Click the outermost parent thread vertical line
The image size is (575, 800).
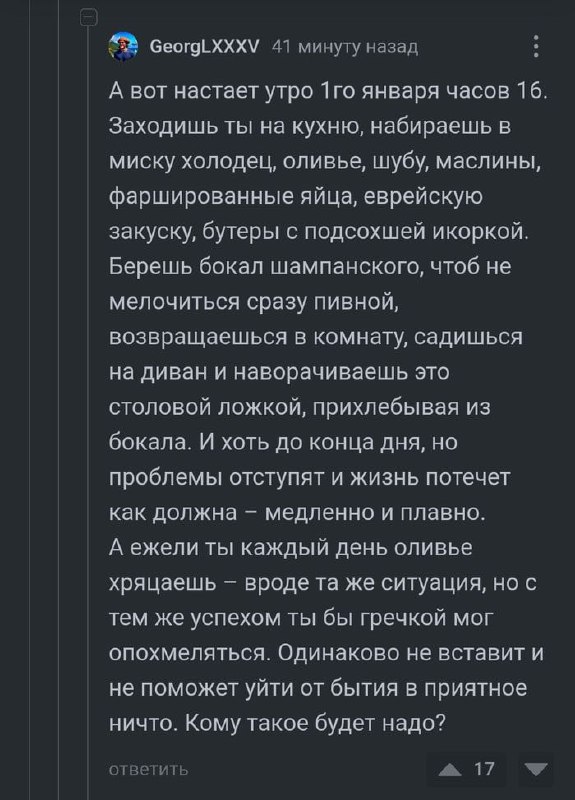pyautogui.click(x=30, y=400)
